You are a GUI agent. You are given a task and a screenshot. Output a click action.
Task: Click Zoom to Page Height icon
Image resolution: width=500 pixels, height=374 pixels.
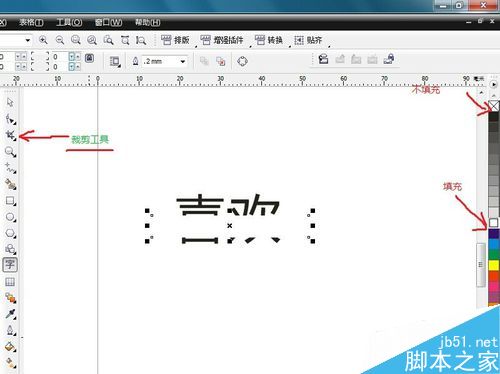141,40
